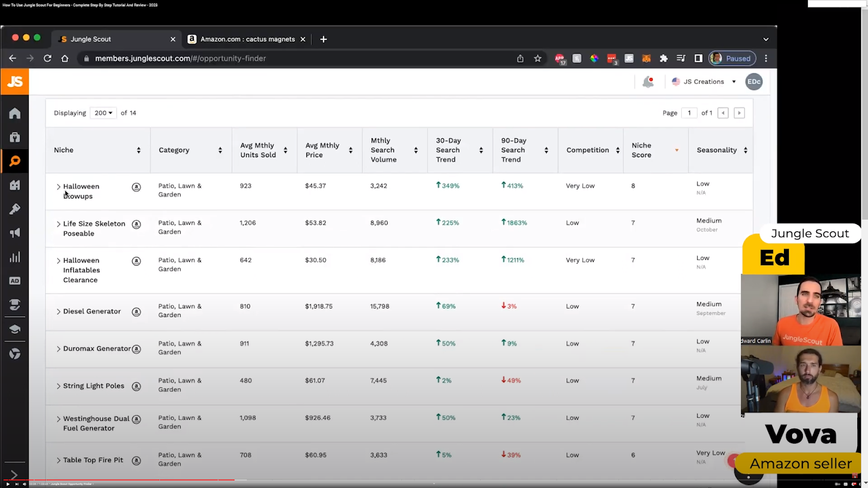Switch to the Jungle Scout tab
This screenshot has height=488, width=868.
click(x=91, y=39)
